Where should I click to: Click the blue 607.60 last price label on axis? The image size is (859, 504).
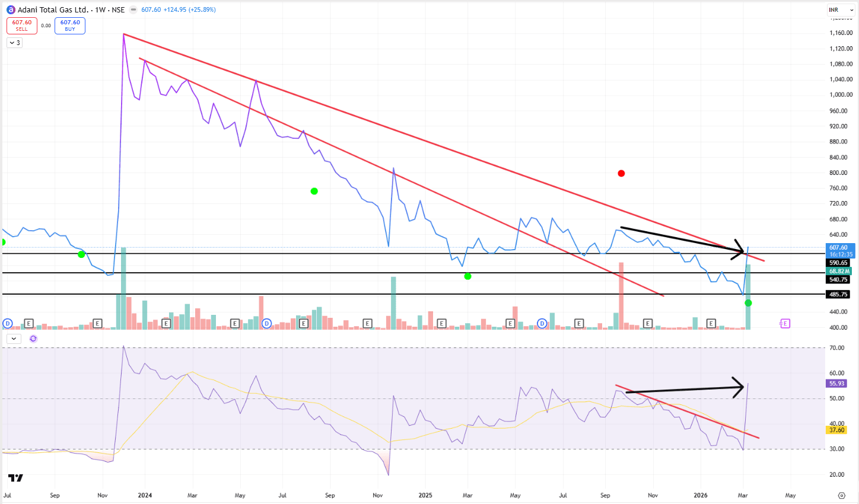[x=839, y=251]
